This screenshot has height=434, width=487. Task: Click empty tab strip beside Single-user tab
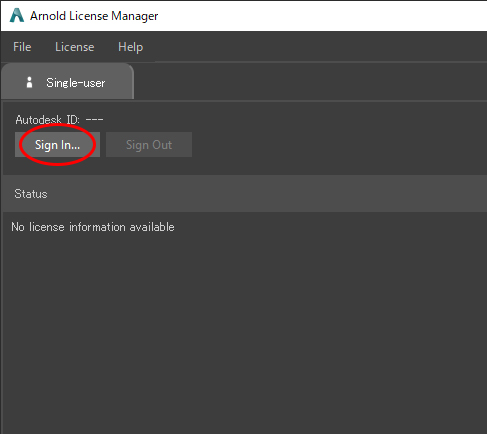point(310,82)
